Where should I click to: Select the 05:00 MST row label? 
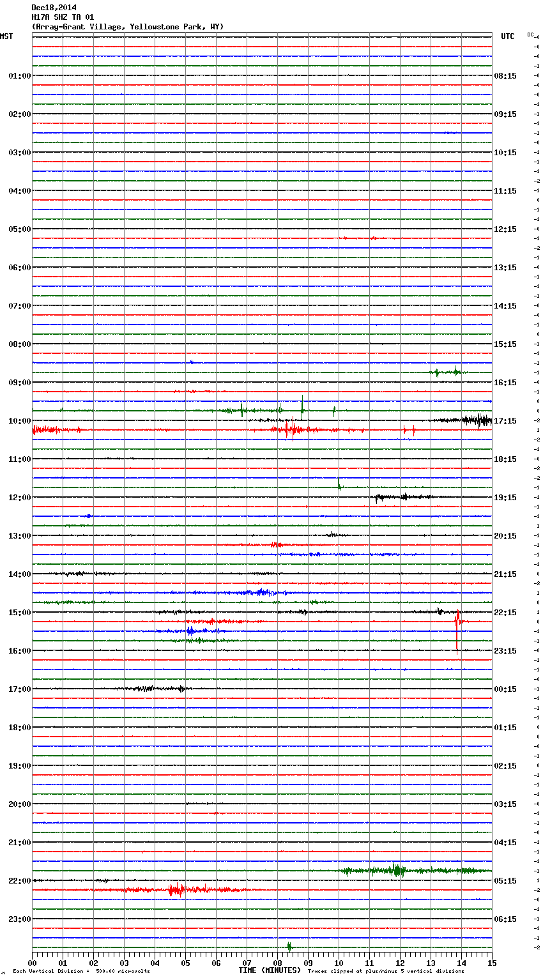click(x=19, y=229)
